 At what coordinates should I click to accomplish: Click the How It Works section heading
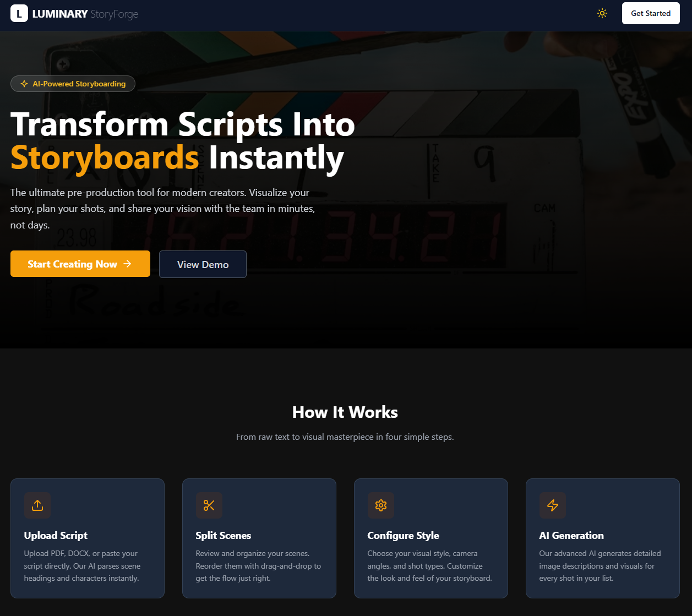click(345, 412)
